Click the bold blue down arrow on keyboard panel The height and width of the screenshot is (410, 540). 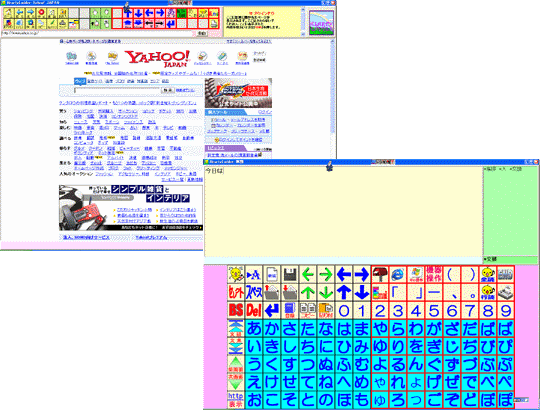[362, 292]
